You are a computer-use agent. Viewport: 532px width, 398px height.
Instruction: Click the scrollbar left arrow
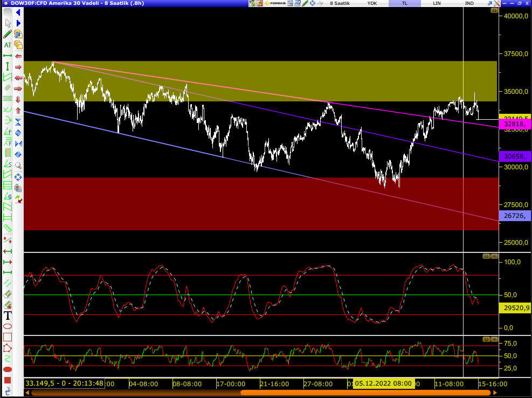point(27,393)
